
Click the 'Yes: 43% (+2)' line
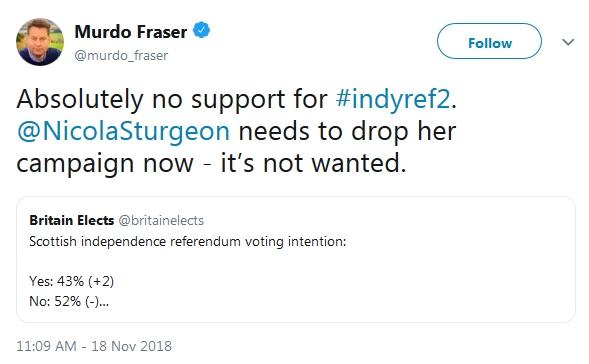tap(71, 281)
